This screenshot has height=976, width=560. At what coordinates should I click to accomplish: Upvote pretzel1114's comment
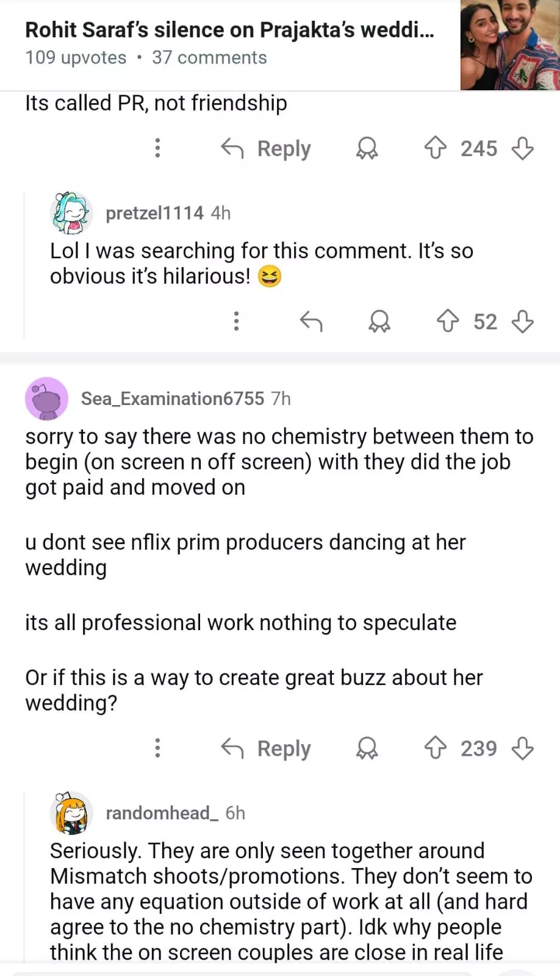pyautogui.click(x=448, y=321)
